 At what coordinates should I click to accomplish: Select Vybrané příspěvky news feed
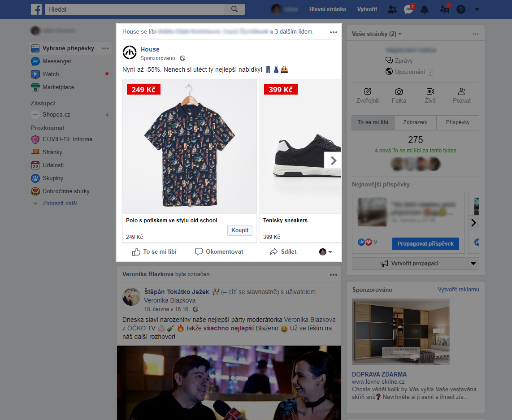[68, 48]
